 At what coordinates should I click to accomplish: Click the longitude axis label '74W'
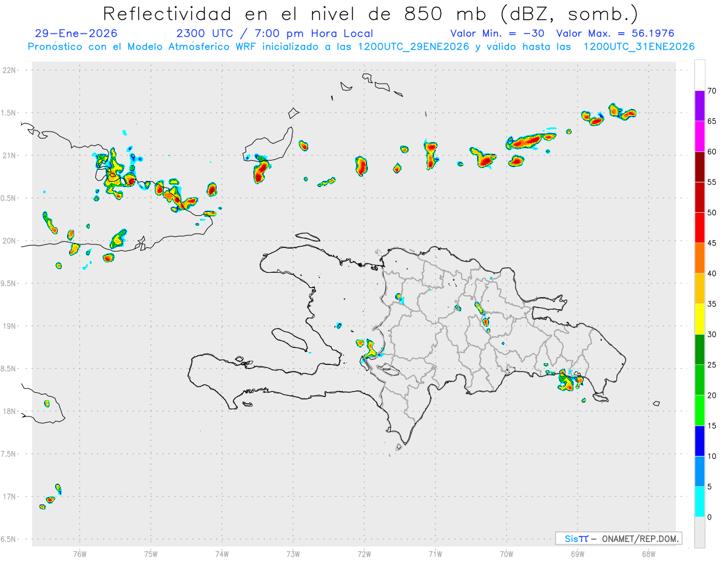221,554
